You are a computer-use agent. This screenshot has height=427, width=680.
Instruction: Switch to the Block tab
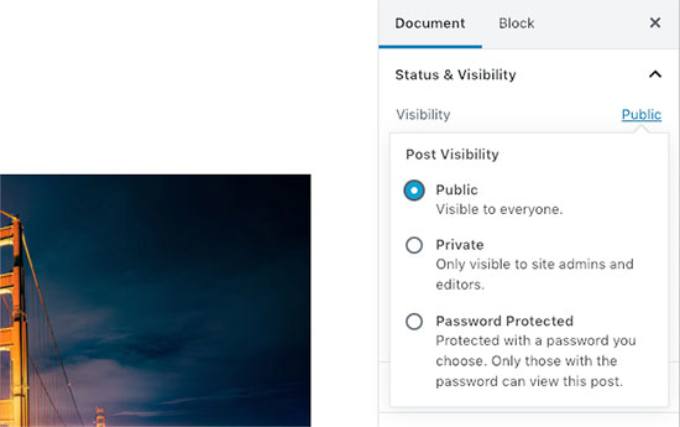coord(516,23)
